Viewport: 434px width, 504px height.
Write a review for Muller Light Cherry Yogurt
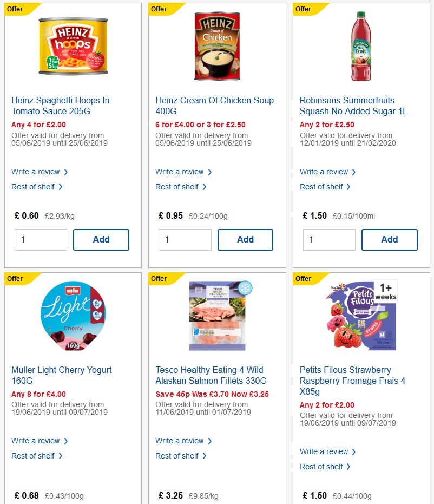[36, 441]
